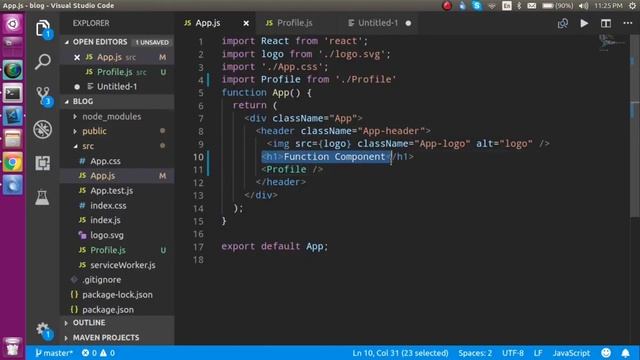
Task: Click the master branch indicator in status bar
Action: click(53, 353)
